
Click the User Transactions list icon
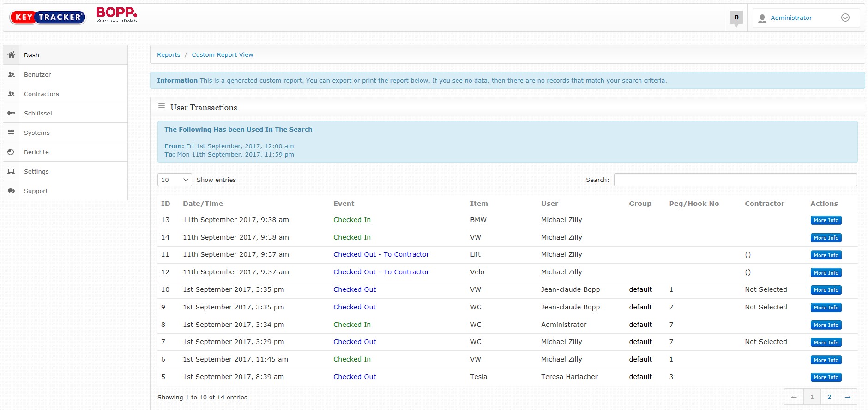coord(162,107)
